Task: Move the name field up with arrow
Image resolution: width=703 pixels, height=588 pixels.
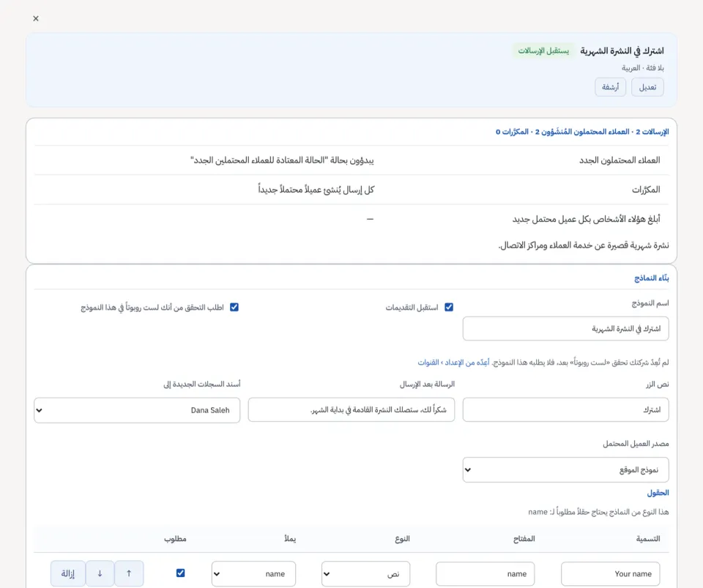Action: point(129,573)
